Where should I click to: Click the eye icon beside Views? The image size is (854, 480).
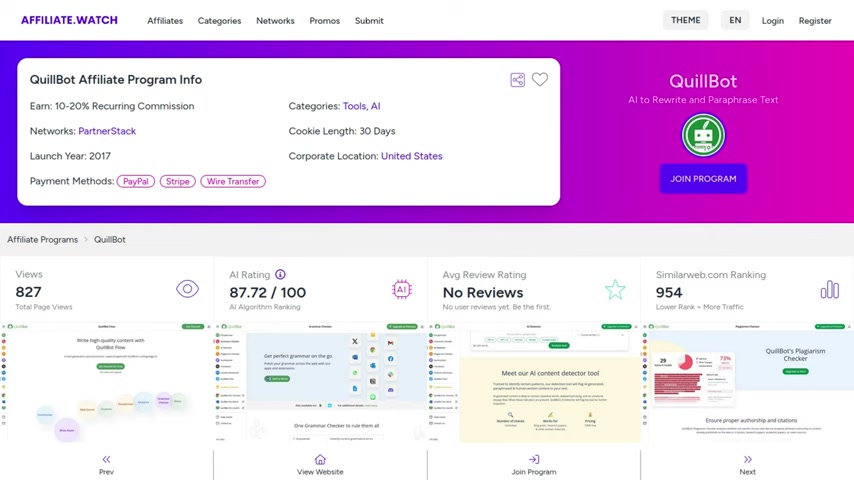point(187,289)
